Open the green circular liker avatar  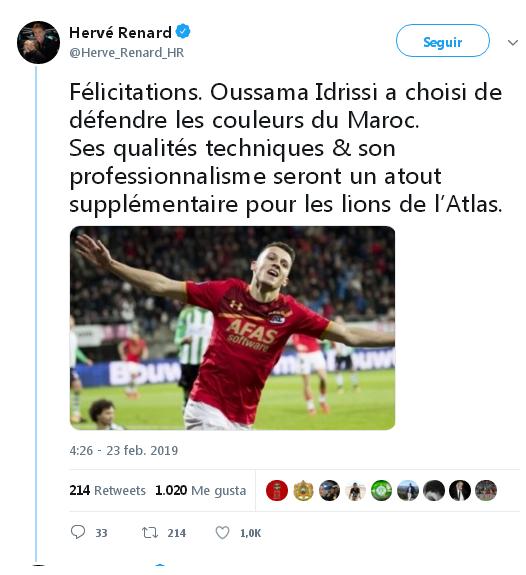click(381, 490)
